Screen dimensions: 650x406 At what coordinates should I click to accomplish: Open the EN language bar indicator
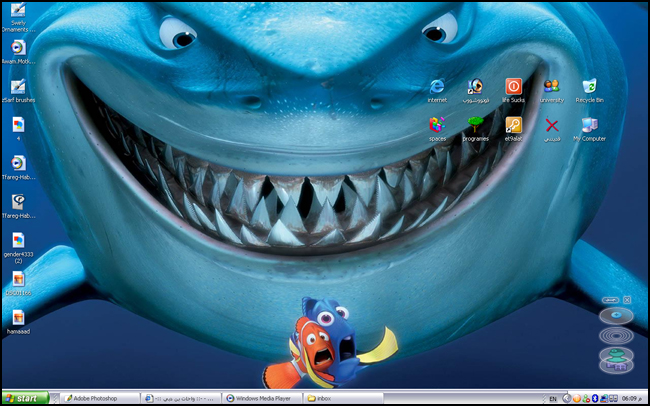pyautogui.click(x=553, y=399)
